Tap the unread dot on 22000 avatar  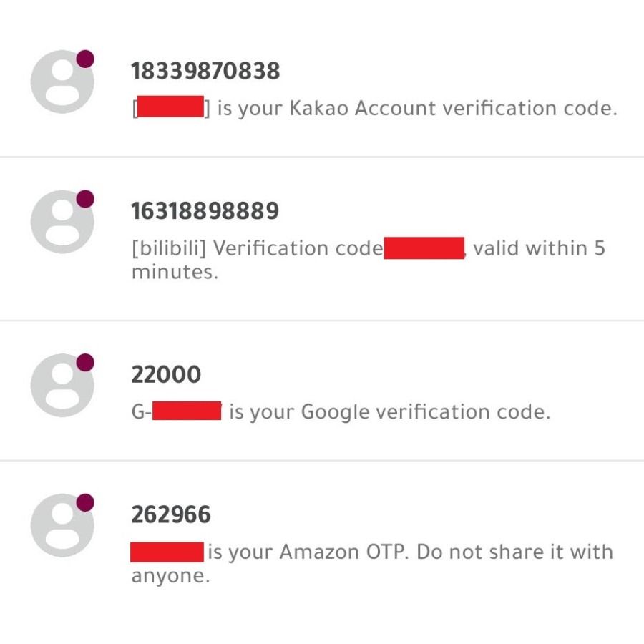click(85, 362)
